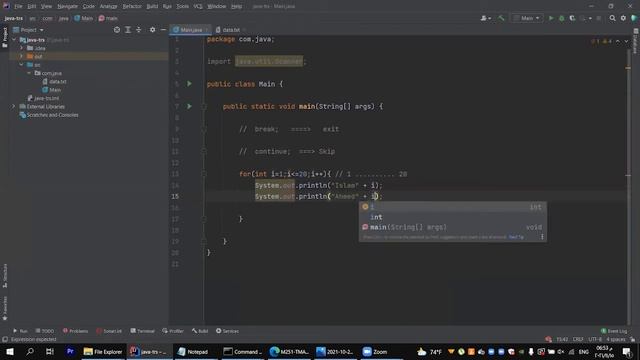Open the Services tool window button
640x360 pixels.
pyautogui.click(x=227, y=331)
